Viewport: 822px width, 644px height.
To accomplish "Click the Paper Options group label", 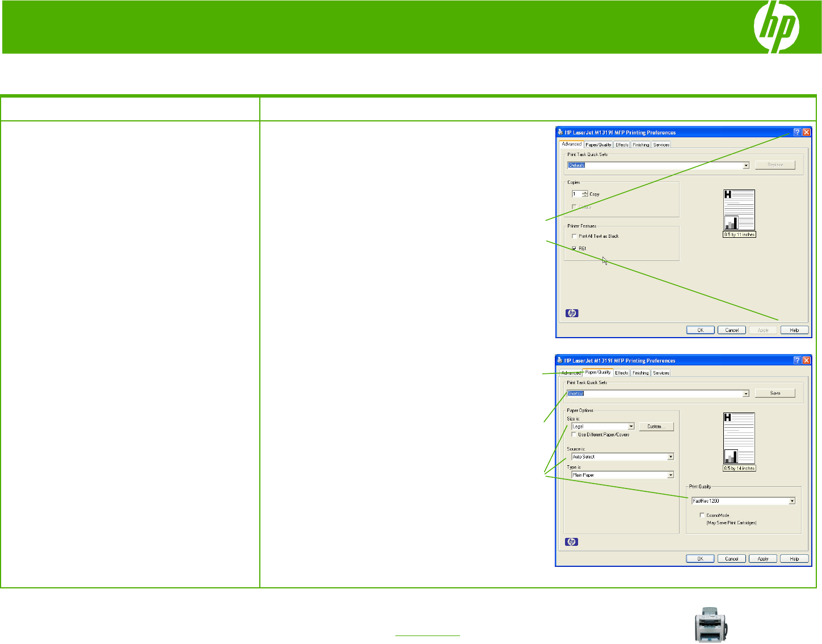I will pos(580,410).
